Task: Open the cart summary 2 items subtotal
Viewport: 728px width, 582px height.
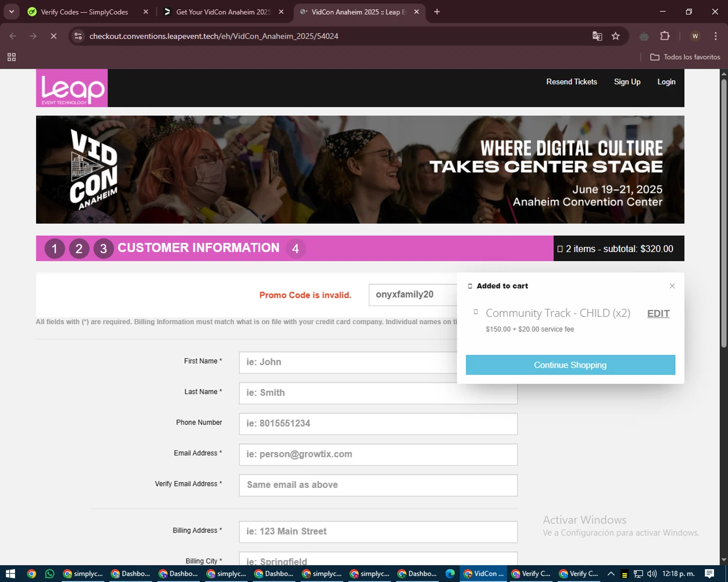Action: 619,248
